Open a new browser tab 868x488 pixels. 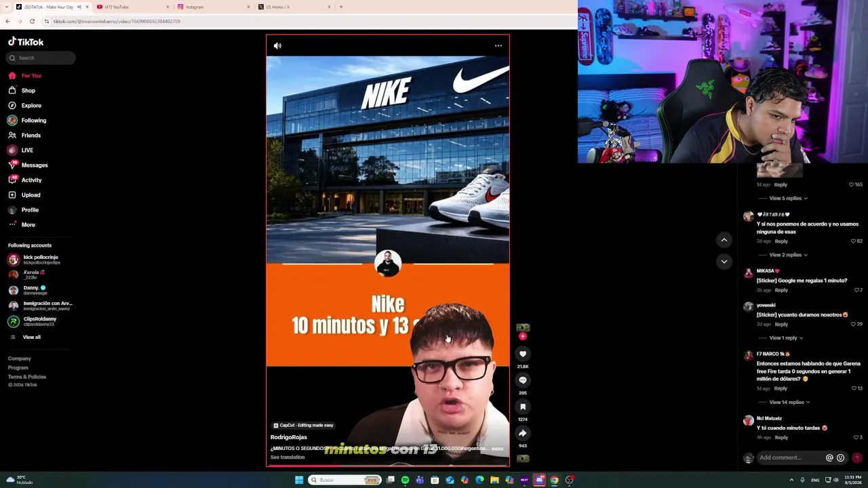click(x=341, y=7)
